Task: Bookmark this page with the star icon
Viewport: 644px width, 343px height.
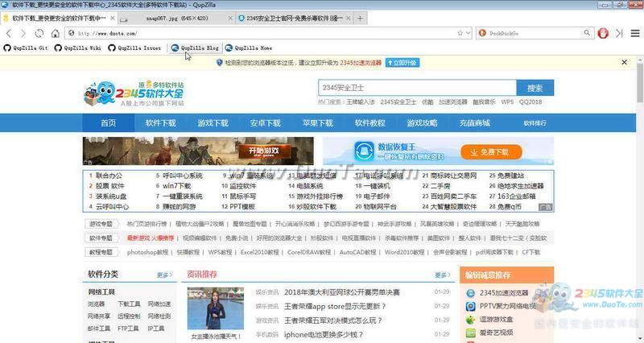Action: (x=460, y=33)
